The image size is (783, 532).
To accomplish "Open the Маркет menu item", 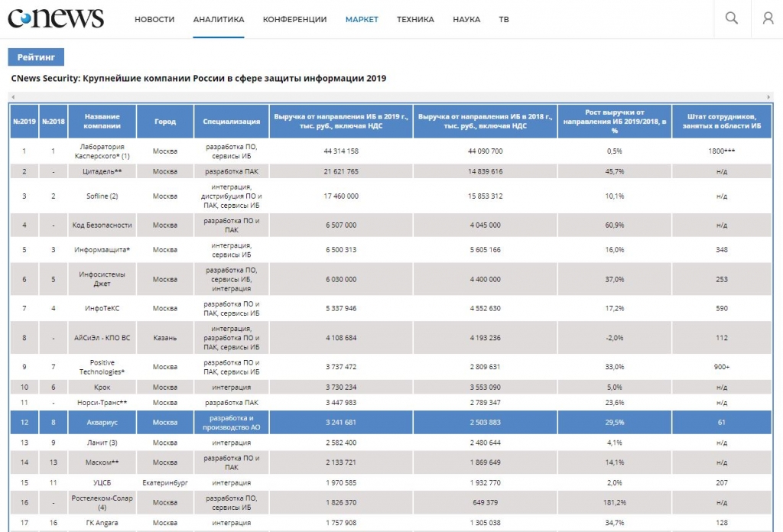I will (x=362, y=19).
